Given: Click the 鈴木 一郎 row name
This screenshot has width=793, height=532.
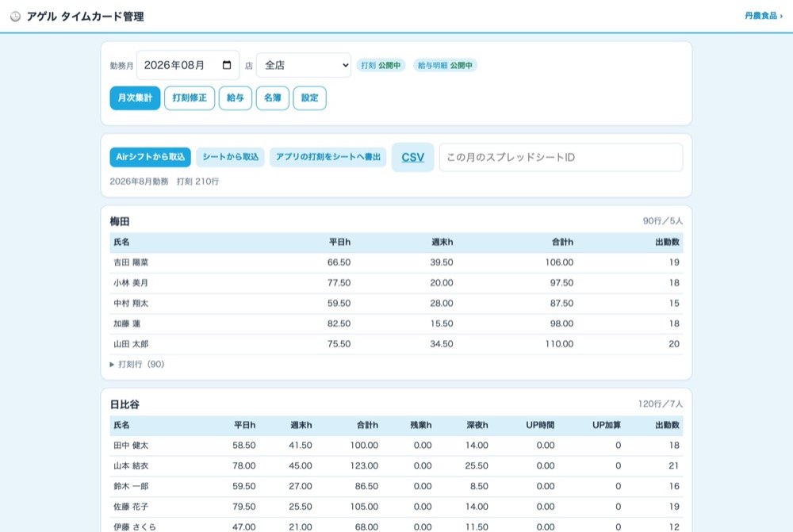Looking at the screenshot, I should tap(131, 487).
